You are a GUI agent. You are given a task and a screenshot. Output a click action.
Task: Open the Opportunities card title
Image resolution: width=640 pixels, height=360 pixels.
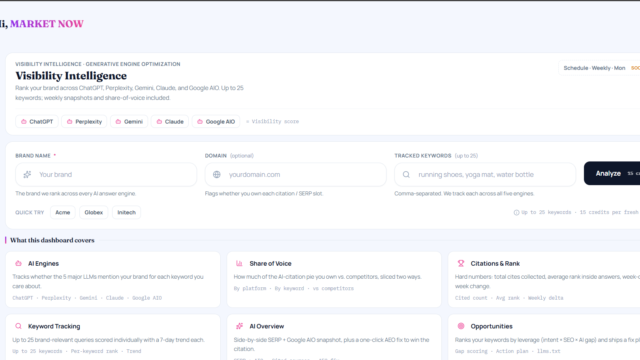tap(491, 327)
